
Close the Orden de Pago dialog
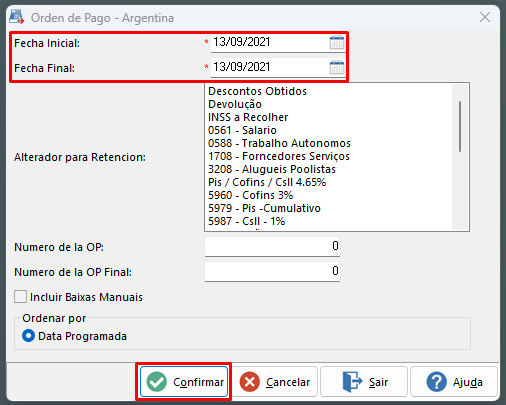tap(485, 17)
